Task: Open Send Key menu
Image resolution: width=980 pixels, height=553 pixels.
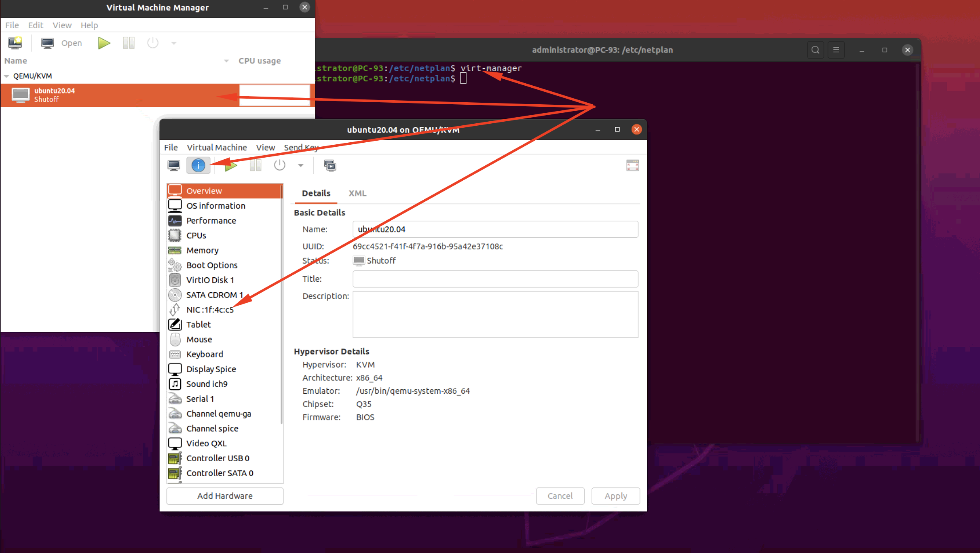Action: point(302,148)
